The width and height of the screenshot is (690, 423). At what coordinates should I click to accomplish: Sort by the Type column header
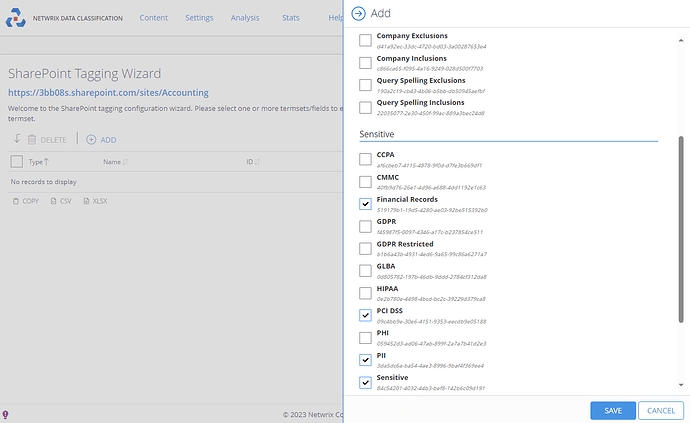point(38,161)
